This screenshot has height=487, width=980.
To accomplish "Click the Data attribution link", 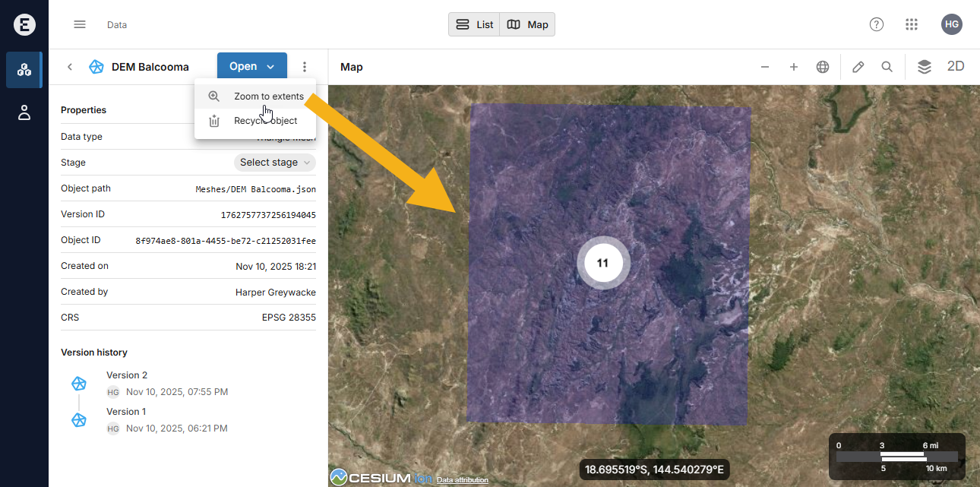I will click(x=462, y=480).
